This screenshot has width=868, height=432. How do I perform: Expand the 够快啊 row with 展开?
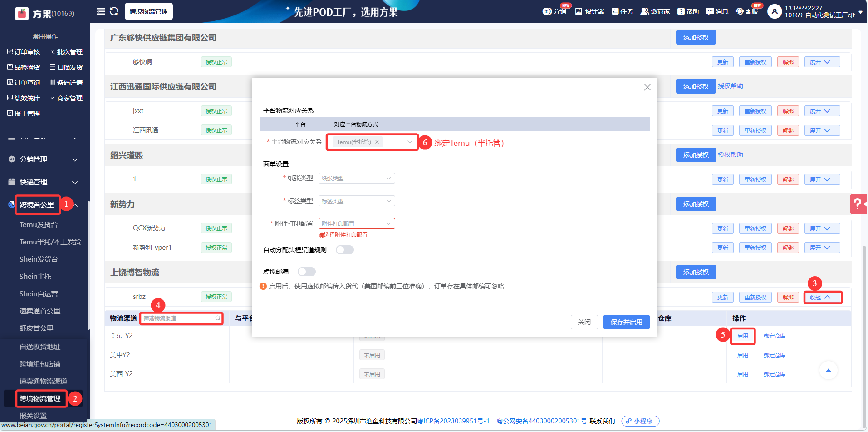[x=822, y=62]
